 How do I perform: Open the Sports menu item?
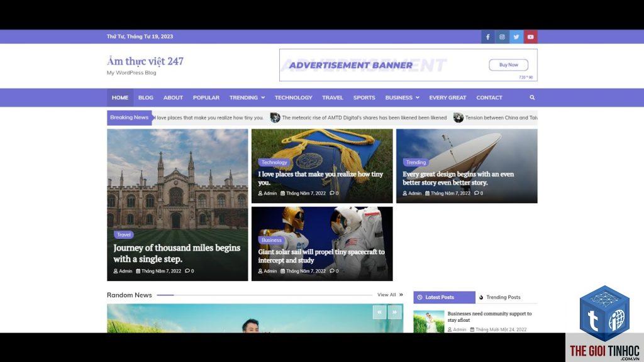pyautogui.click(x=364, y=97)
